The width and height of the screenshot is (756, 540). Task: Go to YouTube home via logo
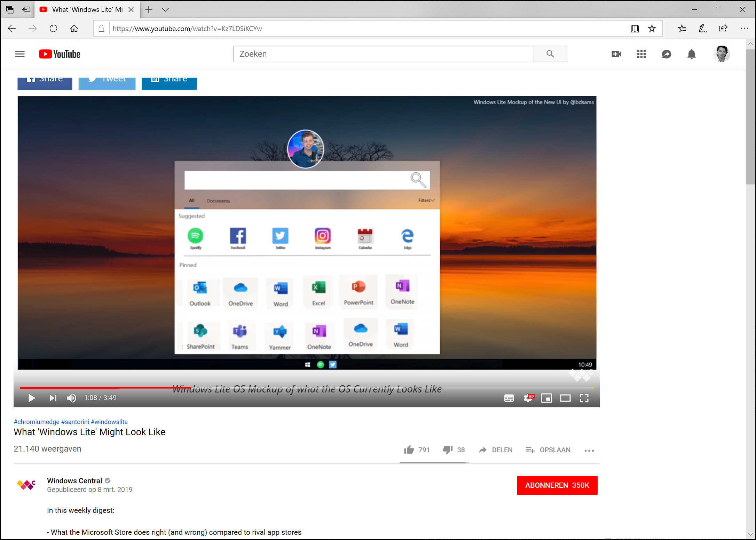(60, 54)
